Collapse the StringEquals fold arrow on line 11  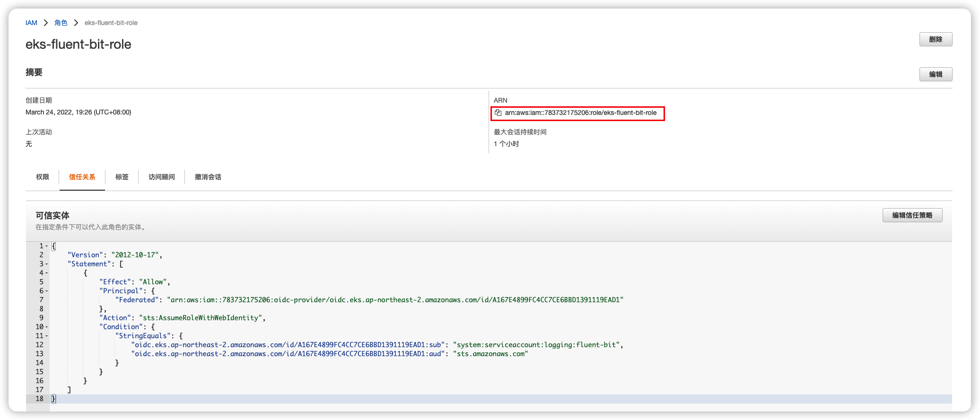(x=47, y=336)
